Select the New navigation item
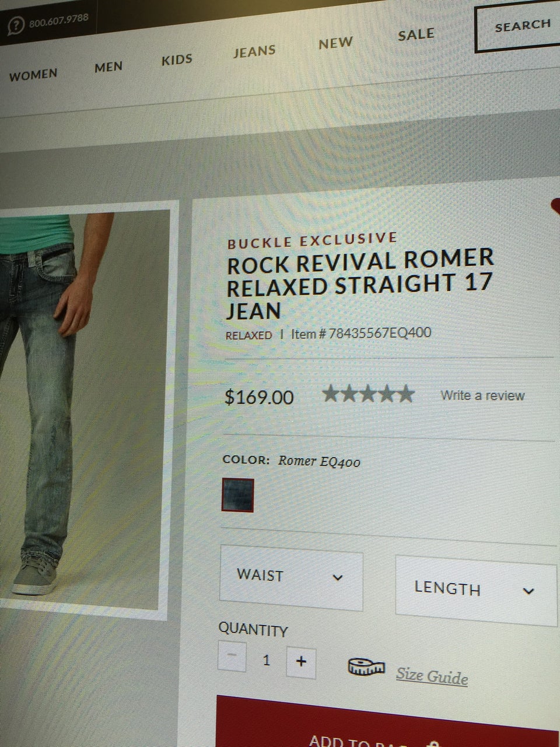The width and height of the screenshot is (560, 747). tap(335, 43)
